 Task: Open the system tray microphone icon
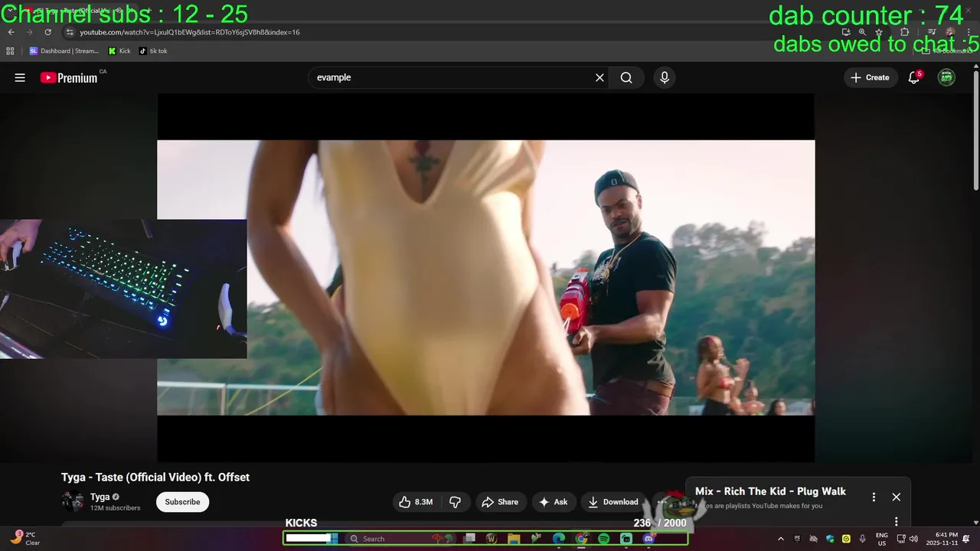(862, 539)
